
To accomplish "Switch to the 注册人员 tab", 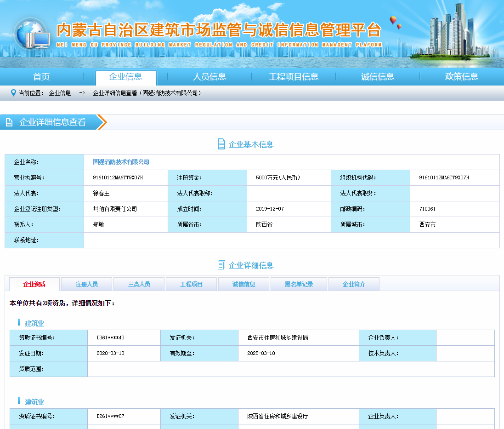I will tap(86, 284).
